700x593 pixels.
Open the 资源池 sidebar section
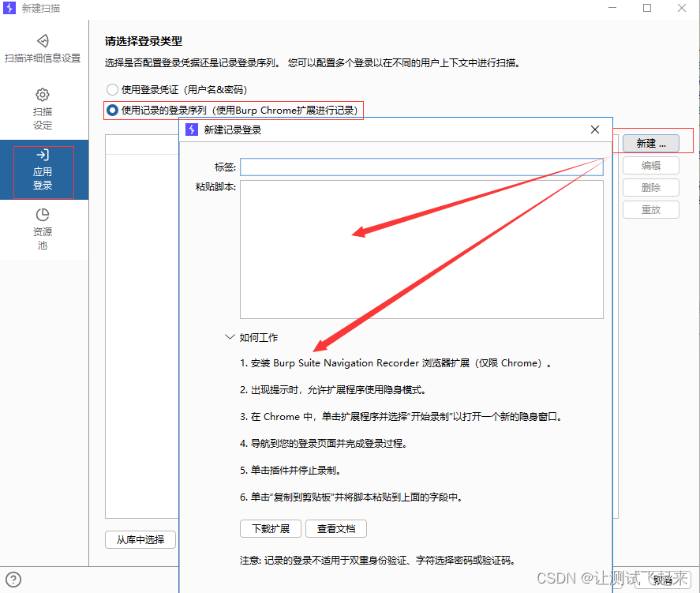[x=43, y=230]
